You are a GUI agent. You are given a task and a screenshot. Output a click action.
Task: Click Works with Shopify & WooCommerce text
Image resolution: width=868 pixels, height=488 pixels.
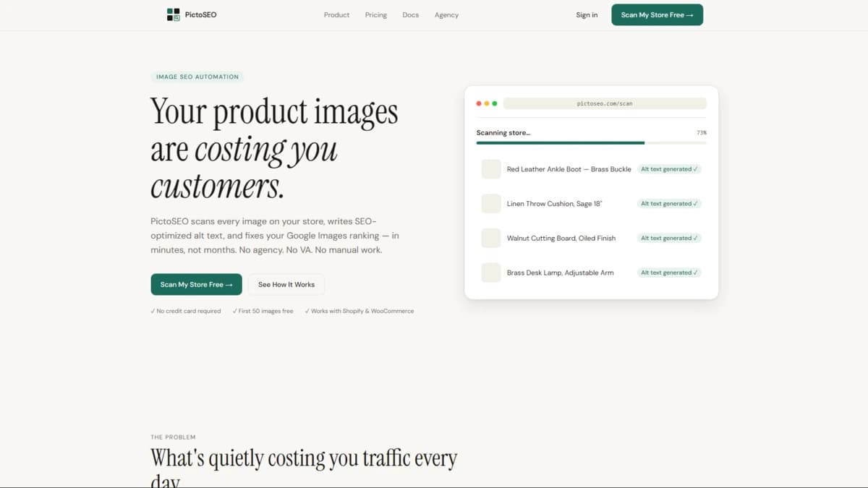click(x=359, y=311)
